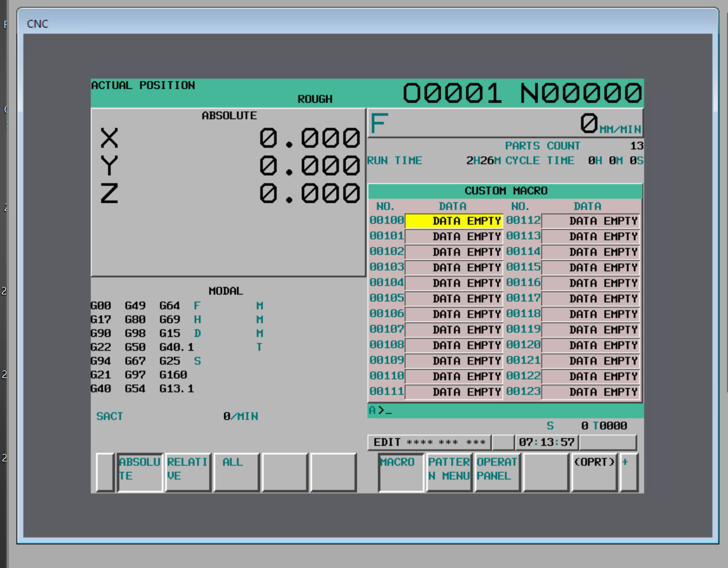Click the clock showing 07:13:57
This screenshot has height=568, width=728.
(546, 442)
